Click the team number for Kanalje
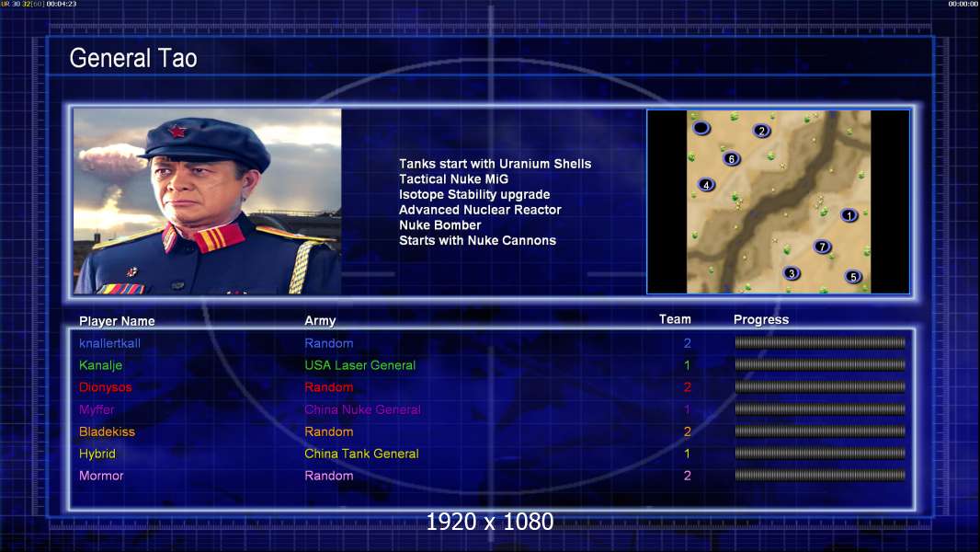The height and width of the screenshot is (552, 980). click(x=687, y=365)
